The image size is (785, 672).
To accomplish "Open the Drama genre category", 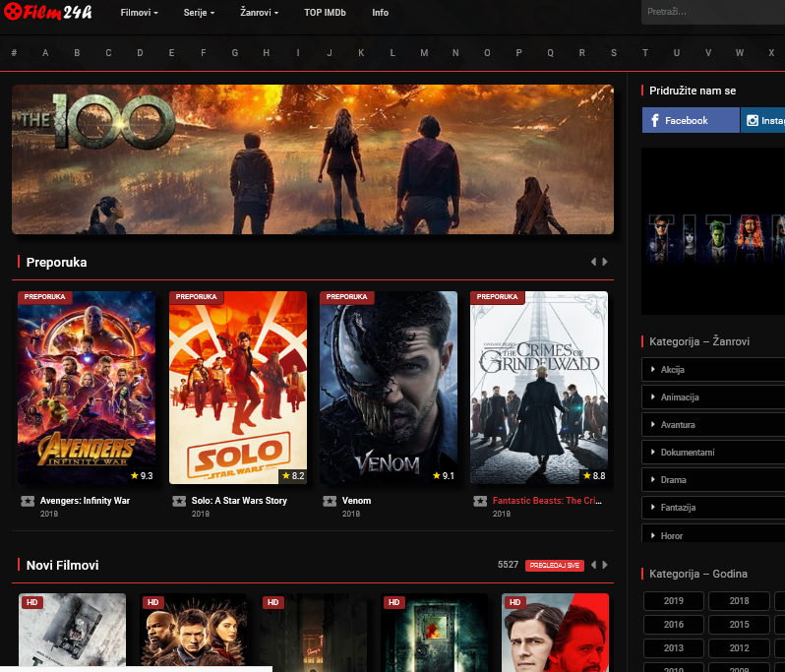I will (713, 480).
